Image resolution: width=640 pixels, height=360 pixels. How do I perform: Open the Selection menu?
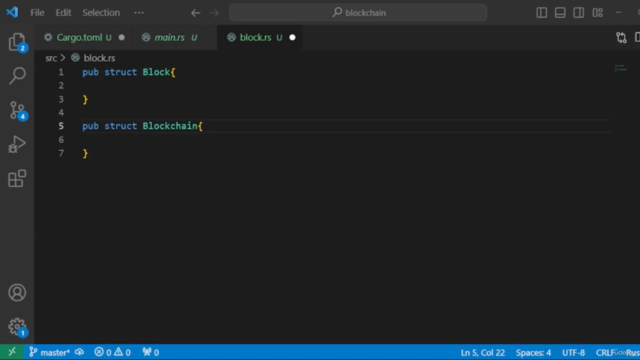click(101, 13)
